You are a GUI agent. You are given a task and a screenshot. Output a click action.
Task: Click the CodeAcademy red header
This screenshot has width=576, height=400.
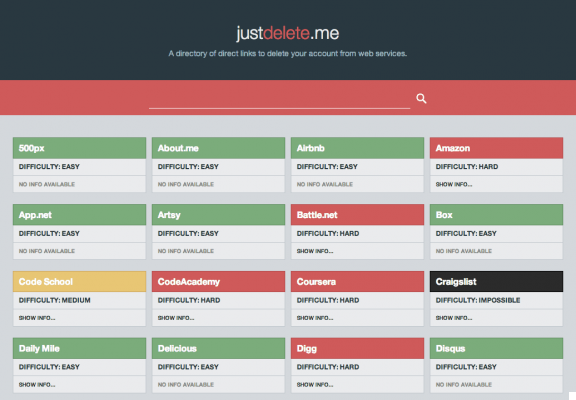[x=218, y=282]
